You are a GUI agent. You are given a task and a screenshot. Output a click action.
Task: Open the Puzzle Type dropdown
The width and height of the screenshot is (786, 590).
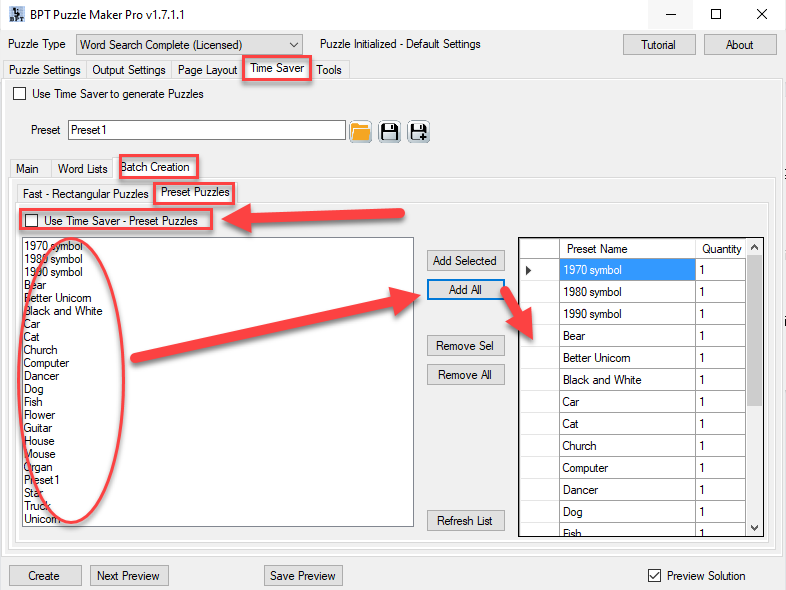(293, 45)
